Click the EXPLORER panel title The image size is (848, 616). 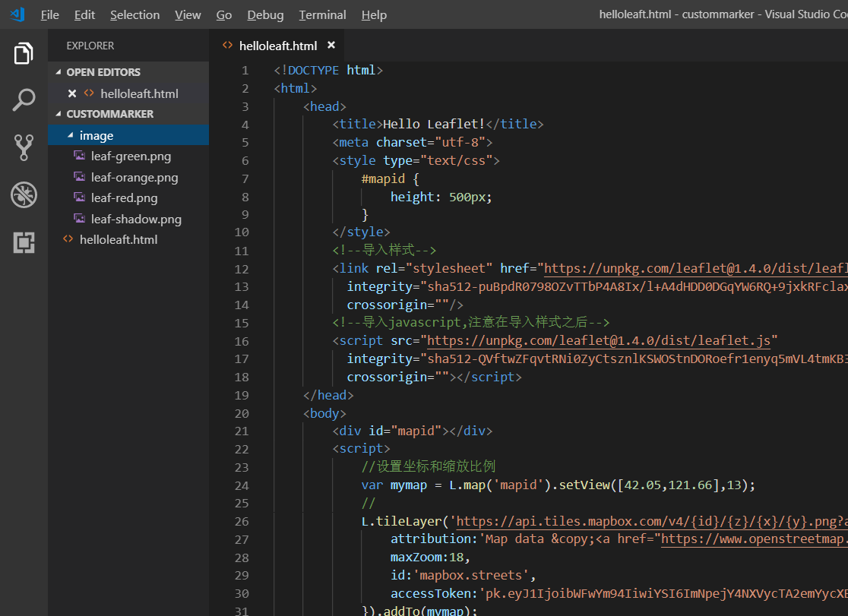tap(90, 46)
